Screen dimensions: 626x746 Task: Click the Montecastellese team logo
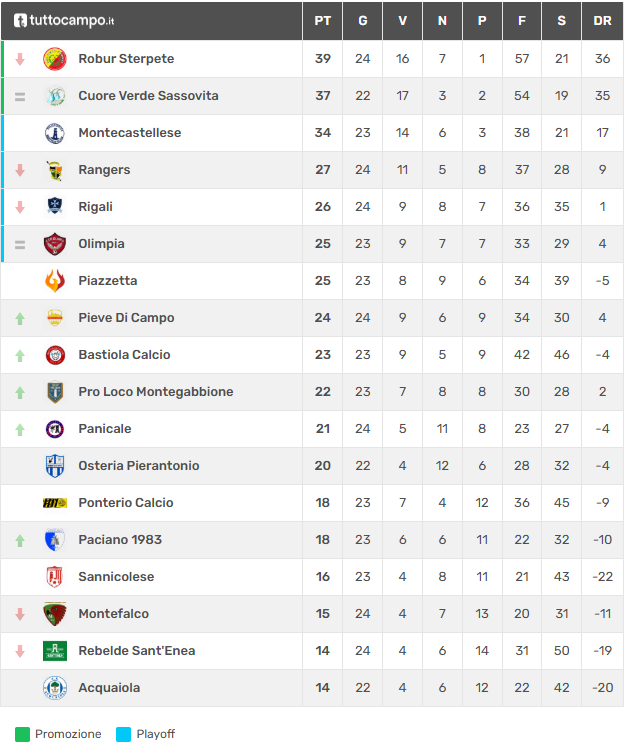[55, 133]
